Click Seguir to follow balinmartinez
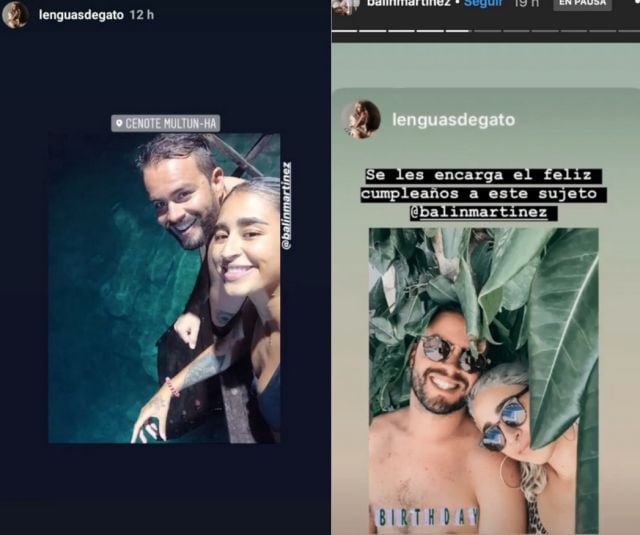 (x=483, y=3)
